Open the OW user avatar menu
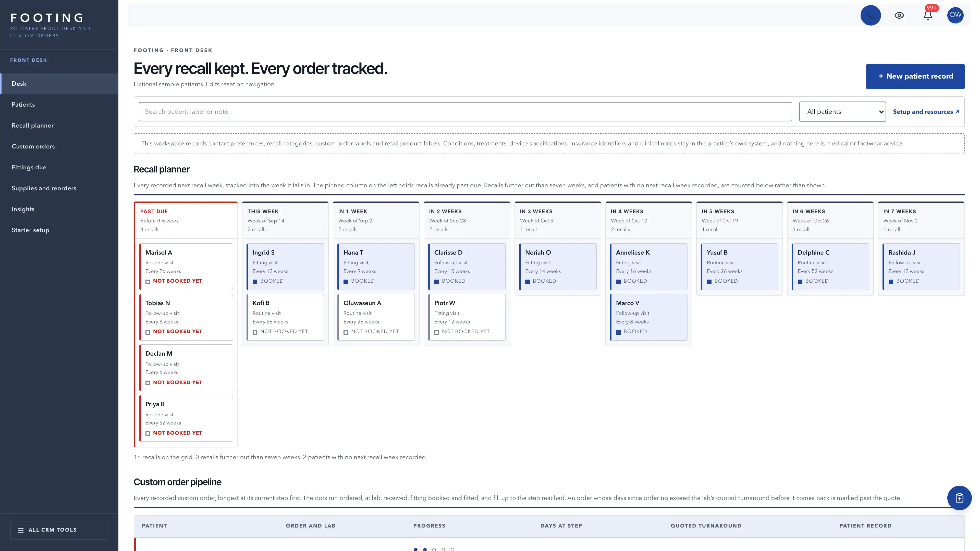The width and height of the screenshot is (980, 551). 955,15
